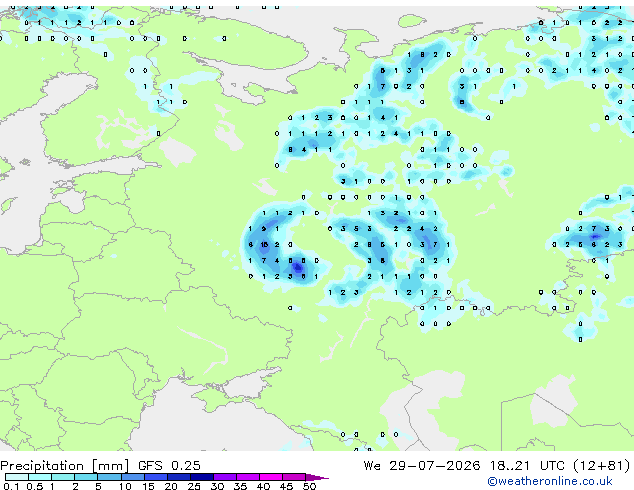Click the weatheronline.co.uk copyright link
This screenshot has width=634, height=490.
[x=550, y=481]
